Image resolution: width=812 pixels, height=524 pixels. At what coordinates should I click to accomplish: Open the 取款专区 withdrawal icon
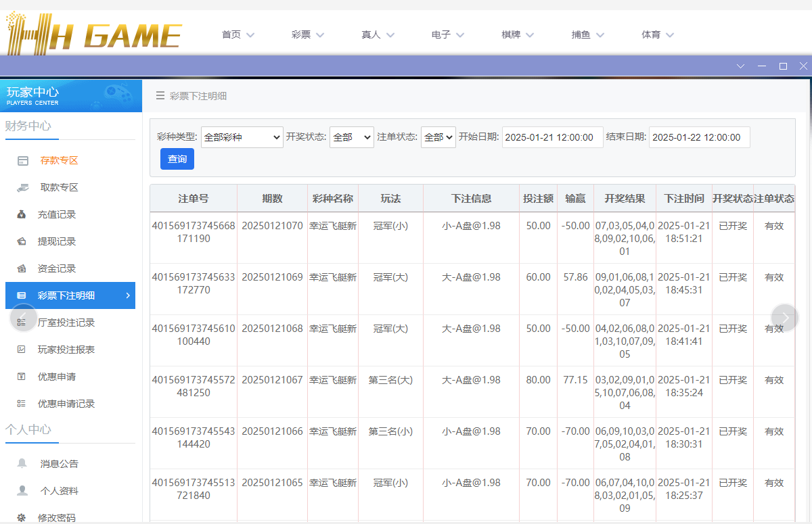pos(24,187)
